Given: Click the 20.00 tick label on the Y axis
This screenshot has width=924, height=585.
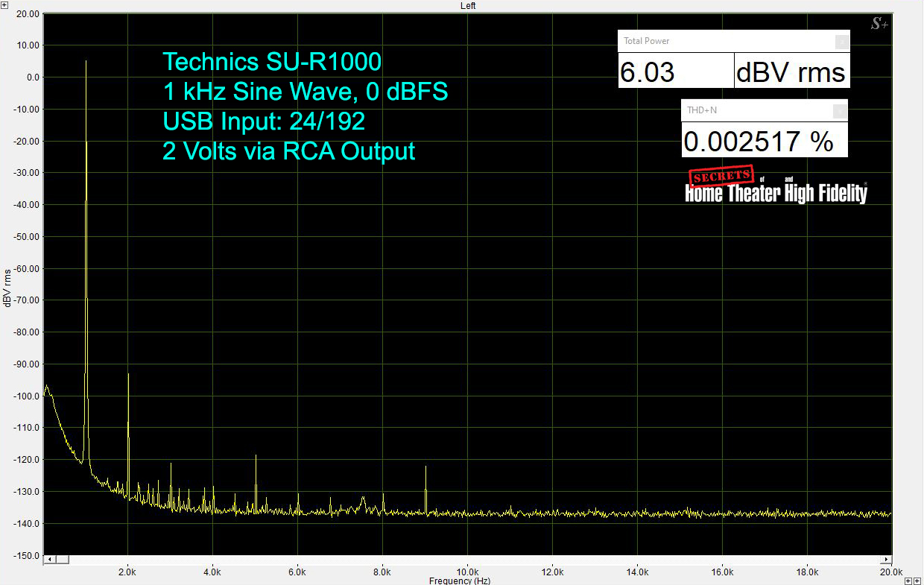Looking at the screenshot, I should click(28, 13).
